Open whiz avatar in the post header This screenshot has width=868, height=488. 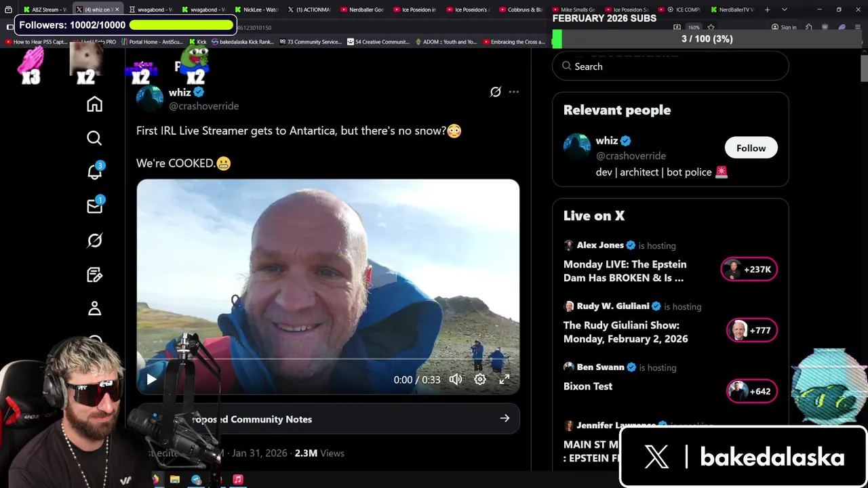pyautogui.click(x=150, y=99)
